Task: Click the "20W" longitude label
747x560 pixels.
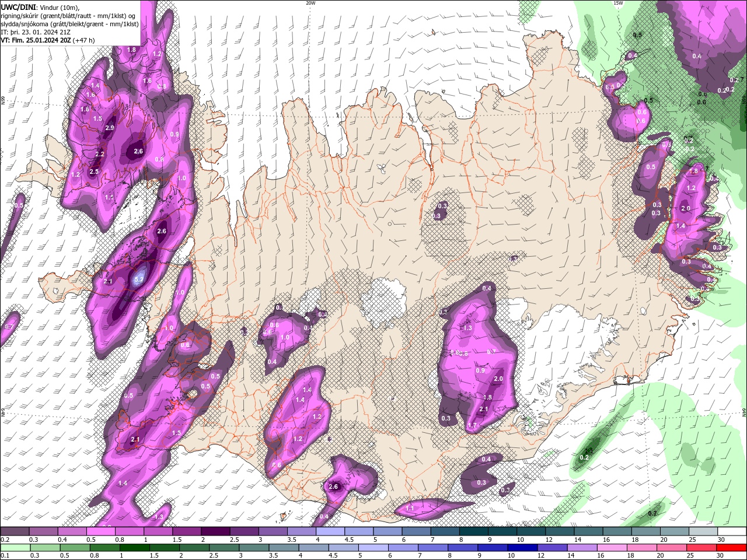Action: coord(310,3)
